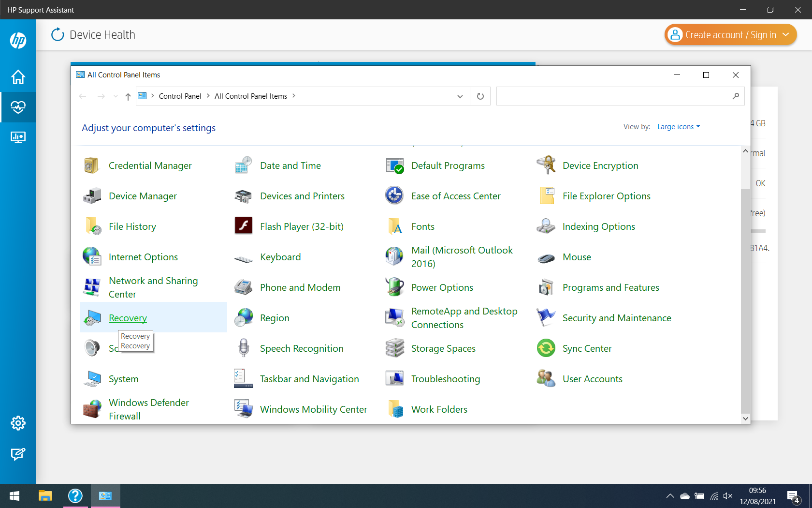This screenshot has width=812, height=508.
Task: Refresh Device Health in HP Support Assistant
Action: (58, 34)
